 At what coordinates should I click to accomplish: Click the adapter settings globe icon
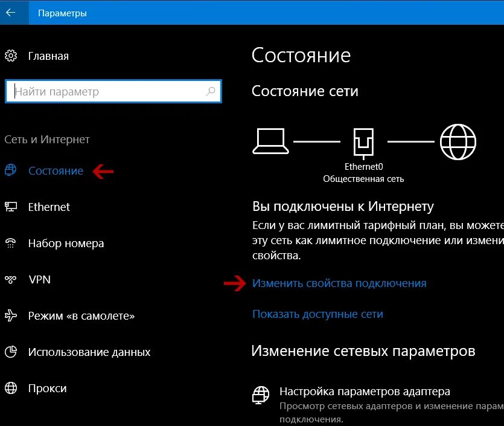click(x=261, y=395)
